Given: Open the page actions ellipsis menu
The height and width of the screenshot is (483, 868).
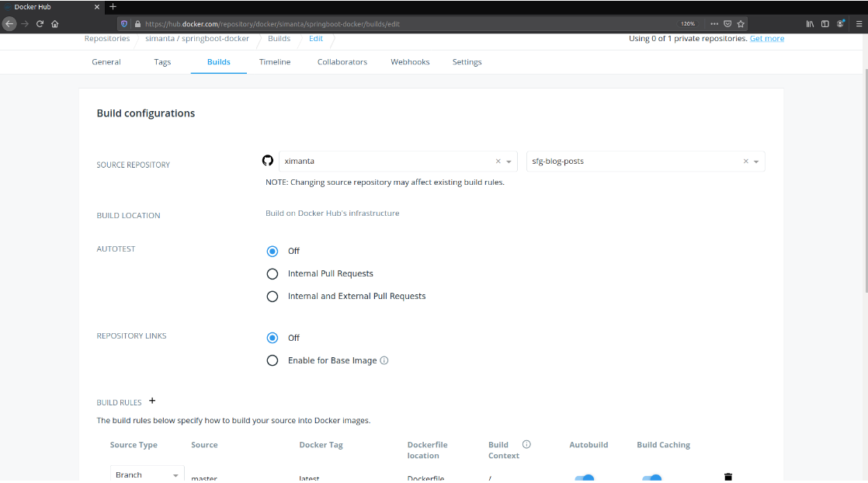Looking at the screenshot, I should coord(714,24).
